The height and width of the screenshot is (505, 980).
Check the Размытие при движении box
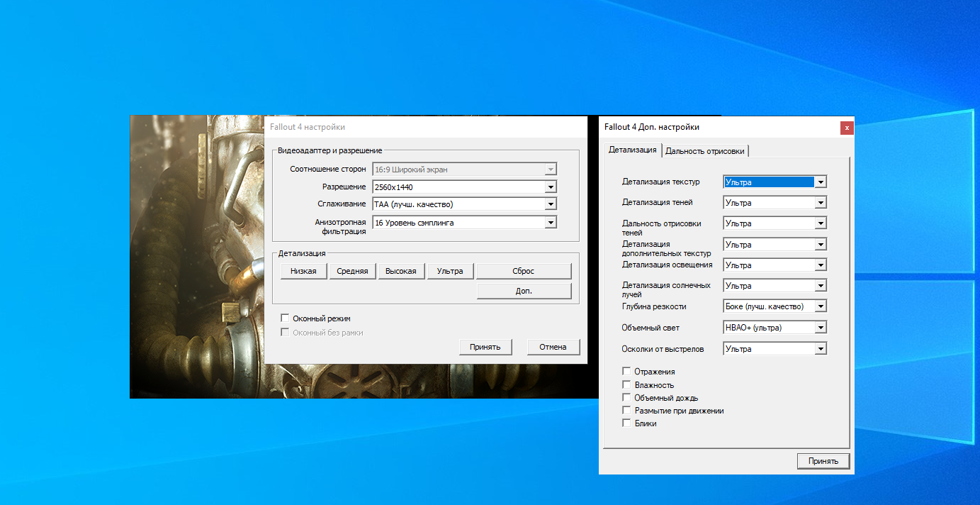626,410
